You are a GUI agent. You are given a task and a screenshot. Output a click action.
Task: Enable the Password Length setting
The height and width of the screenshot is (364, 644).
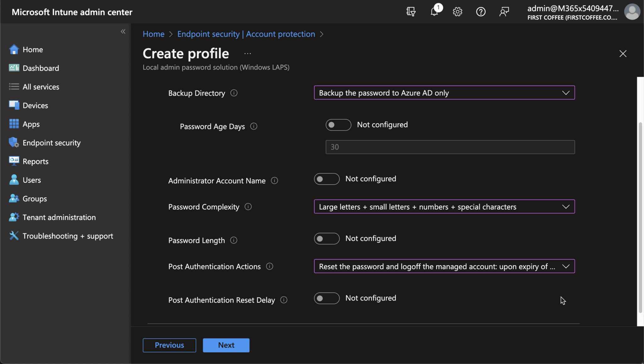tap(326, 239)
